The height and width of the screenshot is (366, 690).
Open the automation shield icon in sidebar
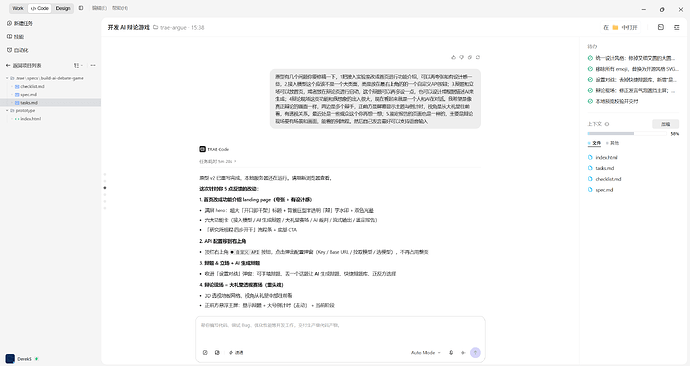coord(9,50)
